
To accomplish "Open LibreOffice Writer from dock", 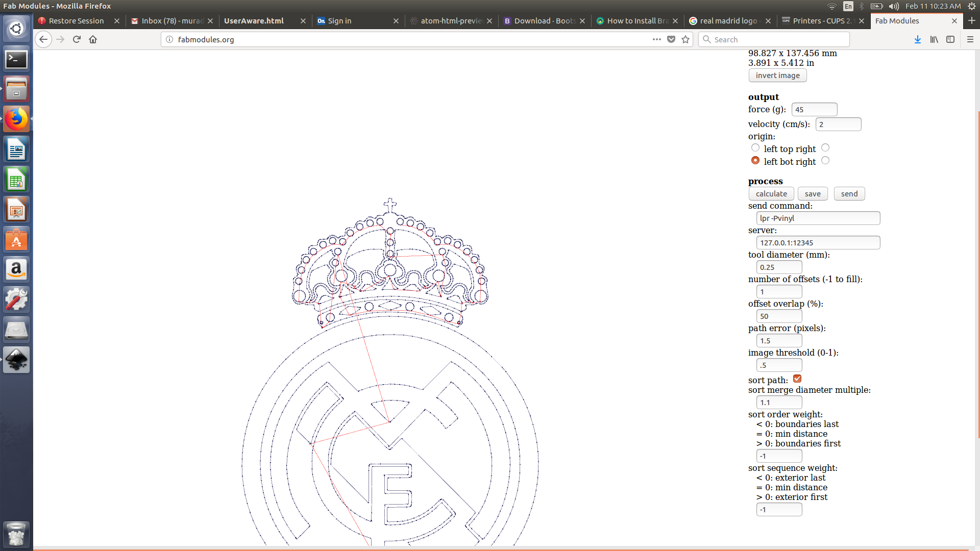I will tap(16, 149).
